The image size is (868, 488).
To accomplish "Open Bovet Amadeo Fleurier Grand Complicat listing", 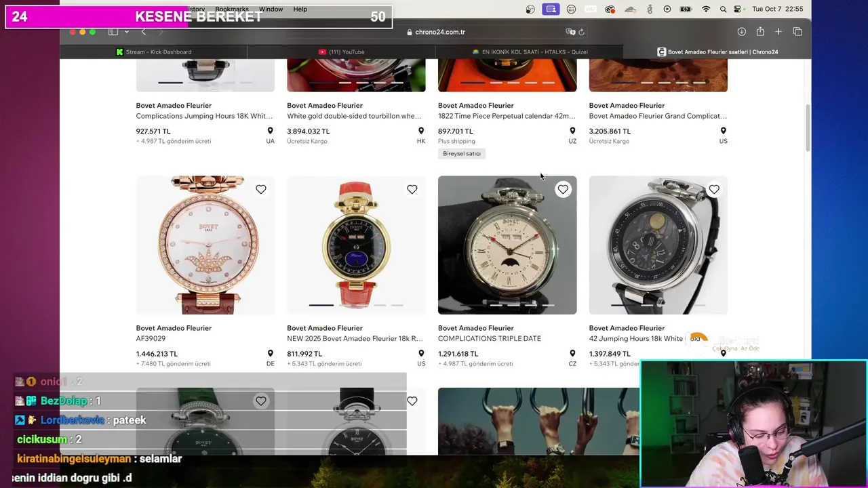I will (658, 116).
